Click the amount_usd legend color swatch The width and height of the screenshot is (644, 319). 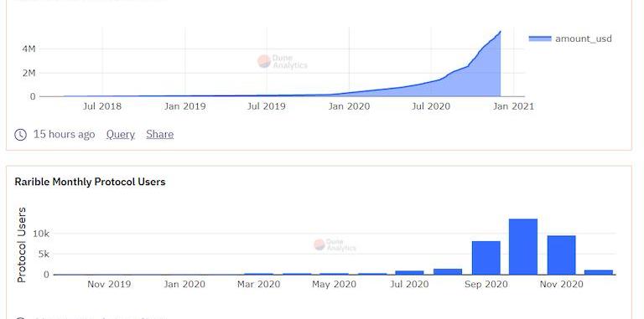point(540,39)
